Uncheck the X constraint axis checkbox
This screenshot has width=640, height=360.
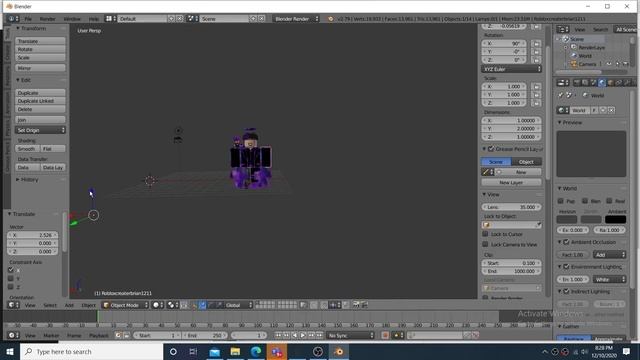tap(11, 270)
